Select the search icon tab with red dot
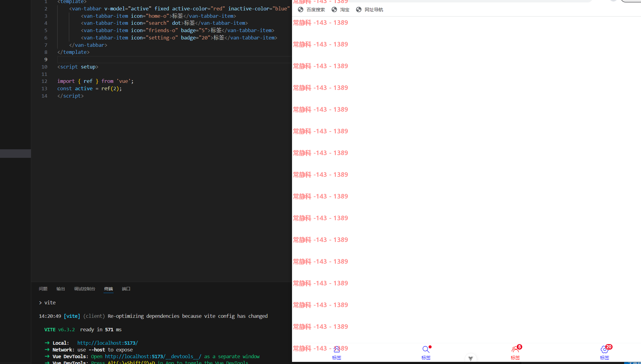641x364 pixels. coord(426,353)
